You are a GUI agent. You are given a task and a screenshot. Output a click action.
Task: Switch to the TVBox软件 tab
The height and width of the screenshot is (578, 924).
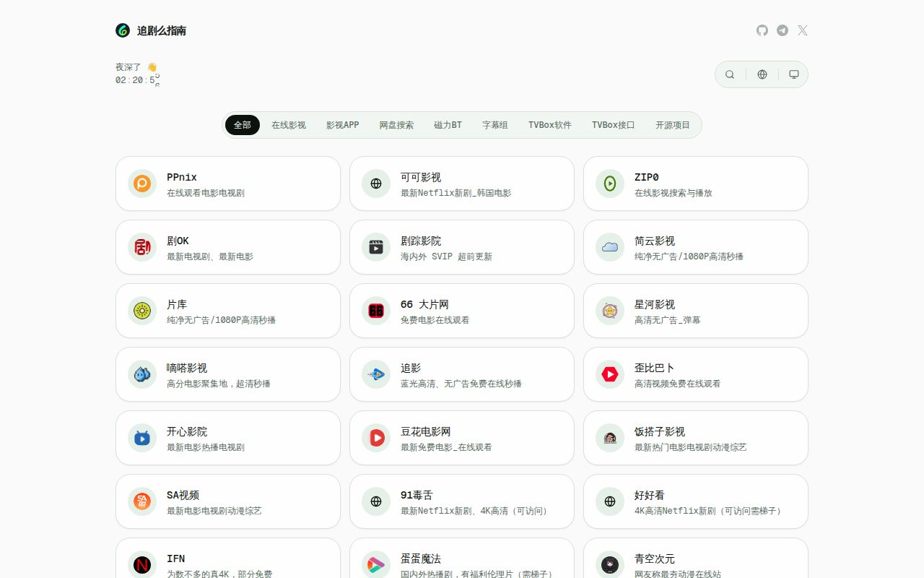point(550,125)
